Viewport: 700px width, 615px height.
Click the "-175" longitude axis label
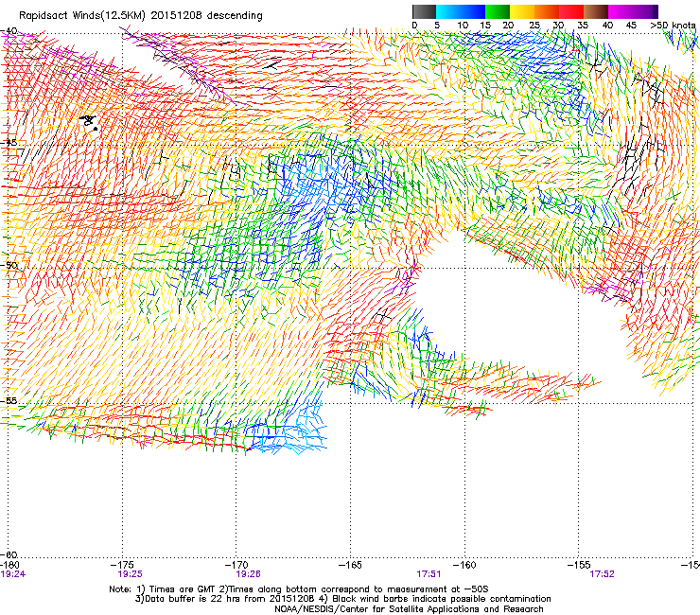(122, 565)
